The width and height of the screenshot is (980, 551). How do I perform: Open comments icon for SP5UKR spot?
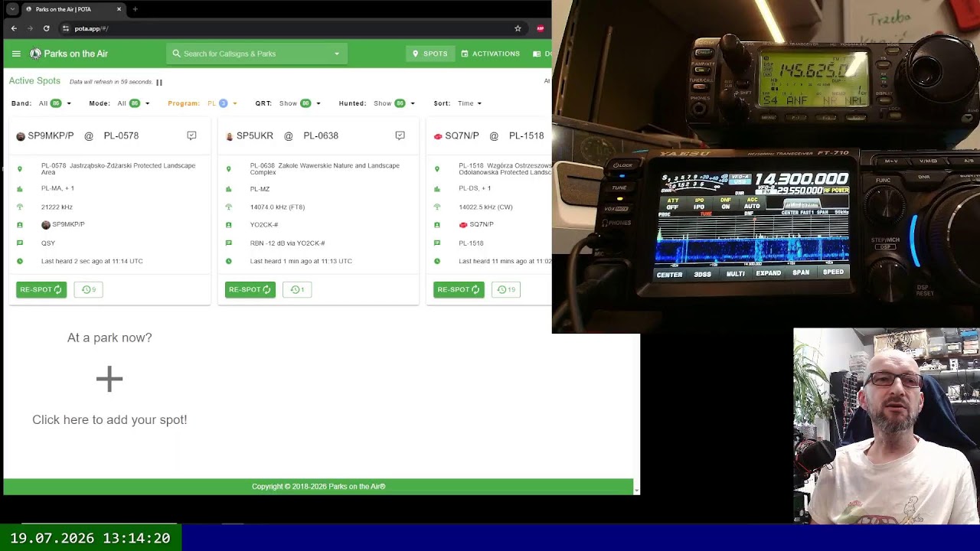(x=400, y=135)
